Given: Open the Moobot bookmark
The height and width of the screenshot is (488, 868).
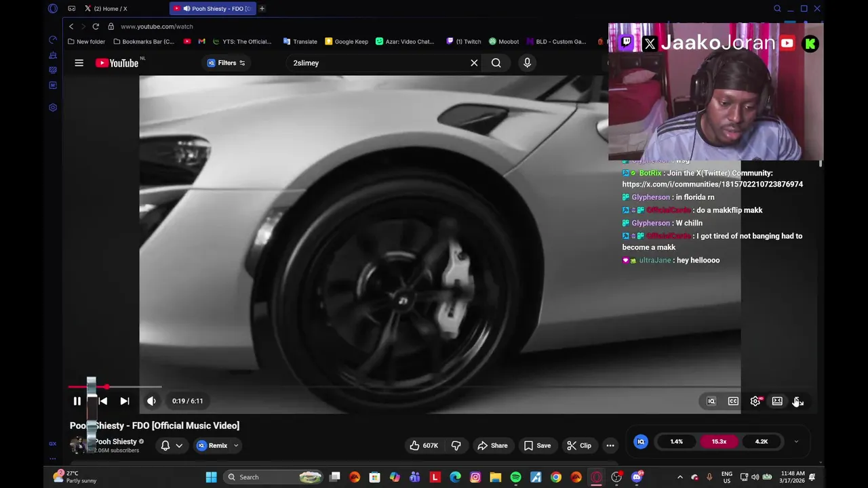Looking at the screenshot, I should click(x=504, y=41).
